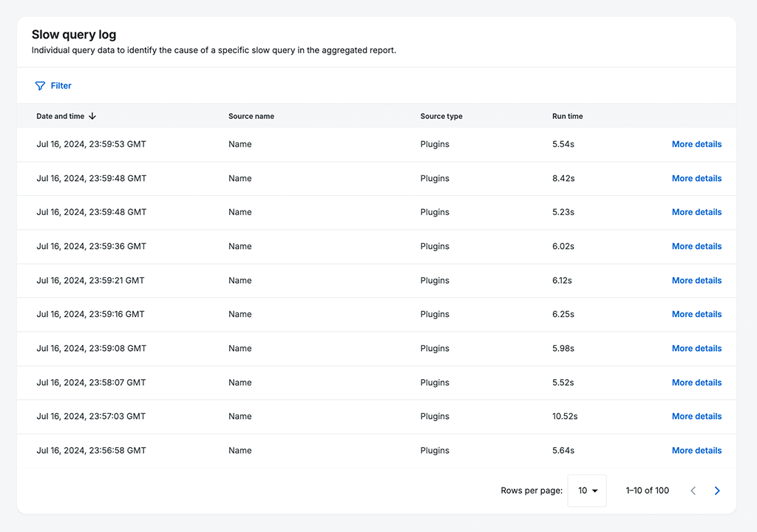Show More details for the 6.12s query
Viewport: 757px width, 532px height.
(x=696, y=280)
